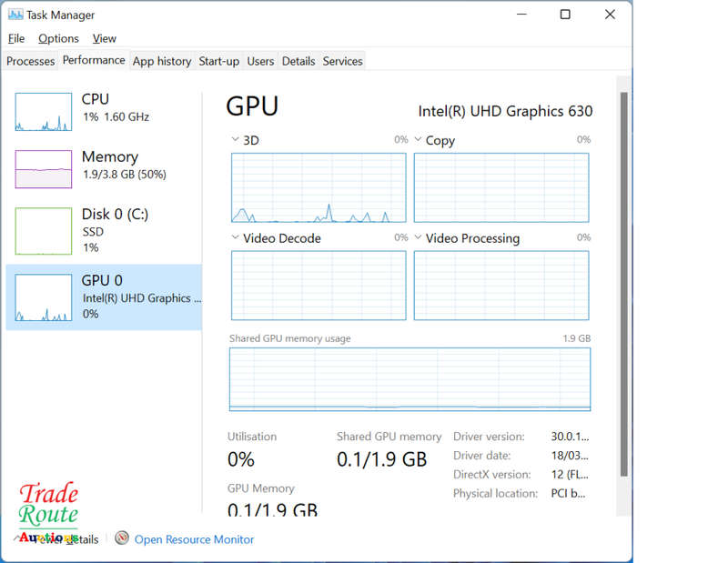Expand the Copy engine dropdown
The image size is (728, 563).
419,140
